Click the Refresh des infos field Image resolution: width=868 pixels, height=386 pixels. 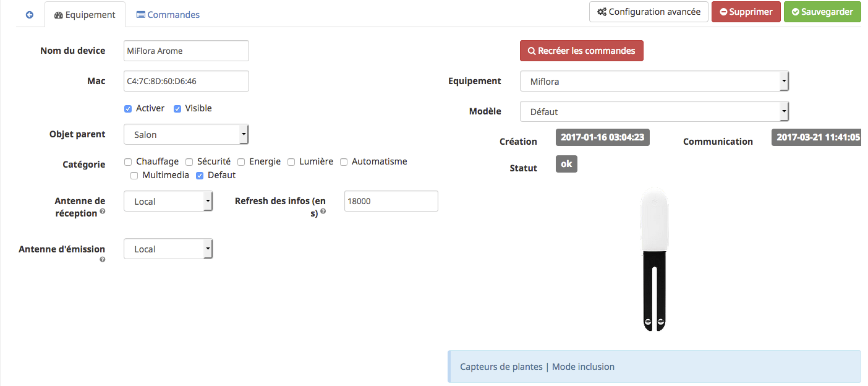point(391,201)
